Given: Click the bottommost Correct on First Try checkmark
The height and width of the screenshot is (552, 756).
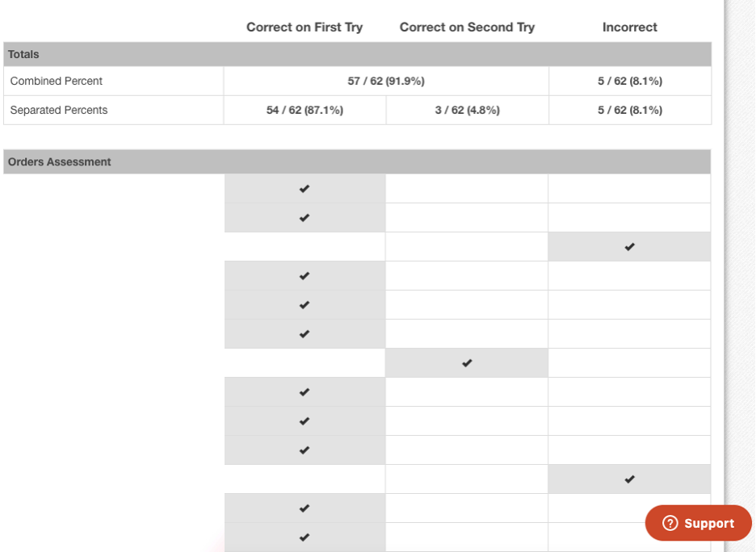Looking at the screenshot, I should 304,537.
